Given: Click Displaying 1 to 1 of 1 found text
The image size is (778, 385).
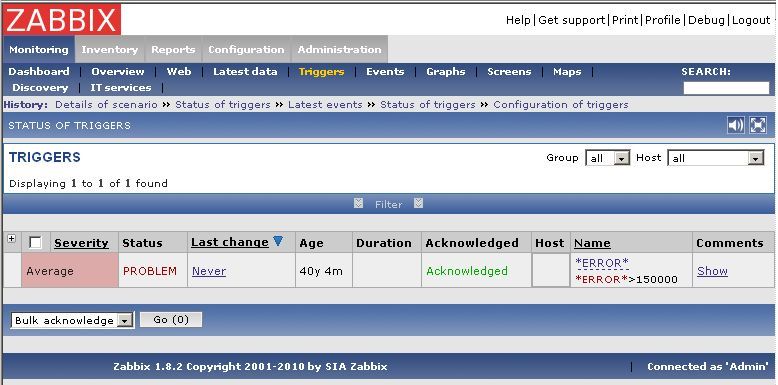Looking at the screenshot, I should pyautogui.click(x=88, y=184).
